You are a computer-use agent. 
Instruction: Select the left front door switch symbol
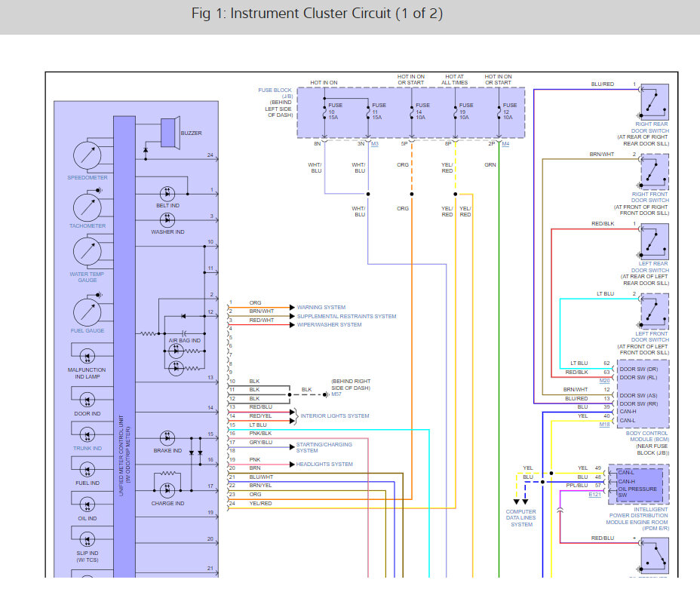(653, 311)
